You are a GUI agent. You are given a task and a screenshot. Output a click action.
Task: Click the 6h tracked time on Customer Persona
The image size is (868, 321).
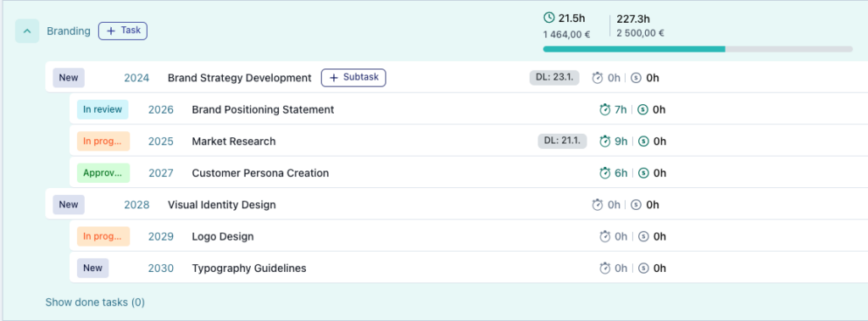point(621,174)
